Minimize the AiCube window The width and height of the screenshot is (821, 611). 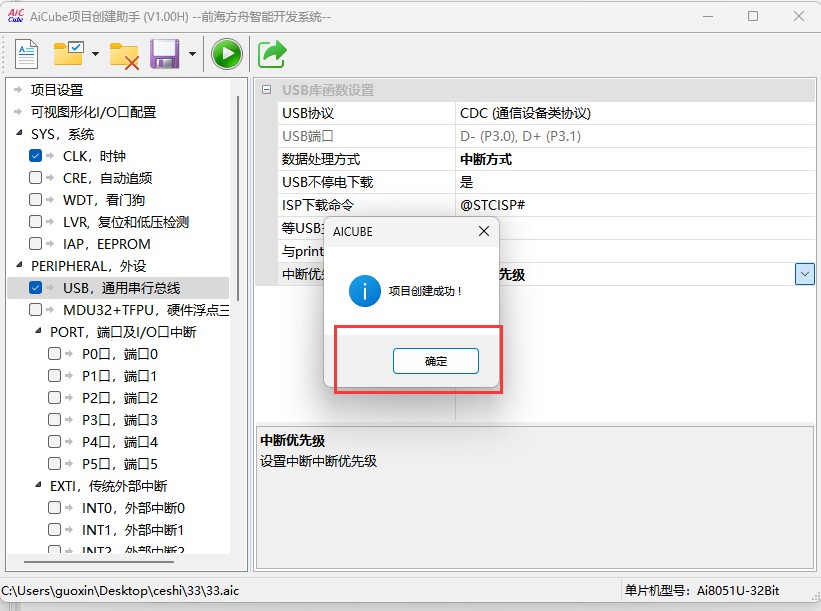pyautogui.click(x=708, y=16)
